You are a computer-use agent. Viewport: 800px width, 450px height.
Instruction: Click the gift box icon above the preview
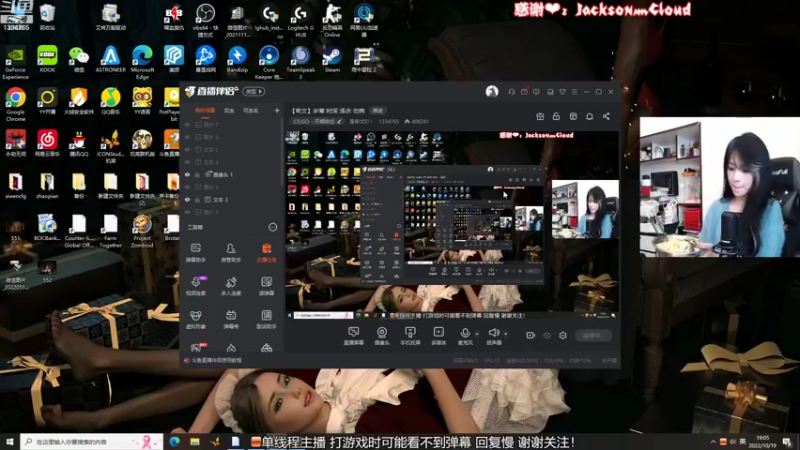[x=540, y=116]
